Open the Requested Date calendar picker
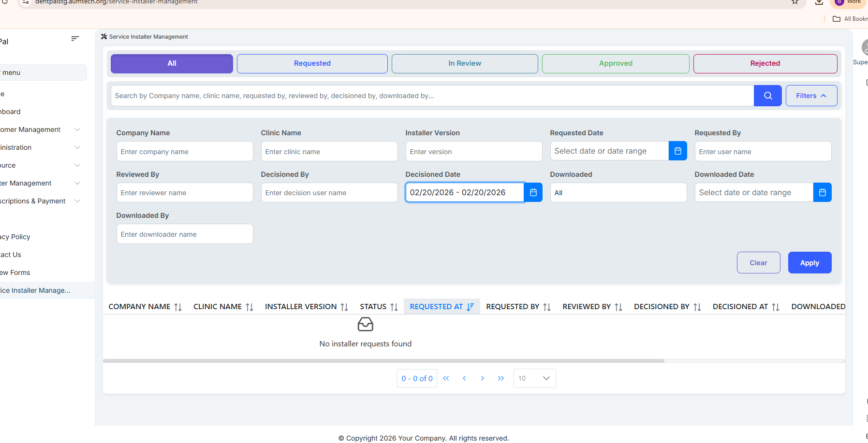 [x=677, y=151]
